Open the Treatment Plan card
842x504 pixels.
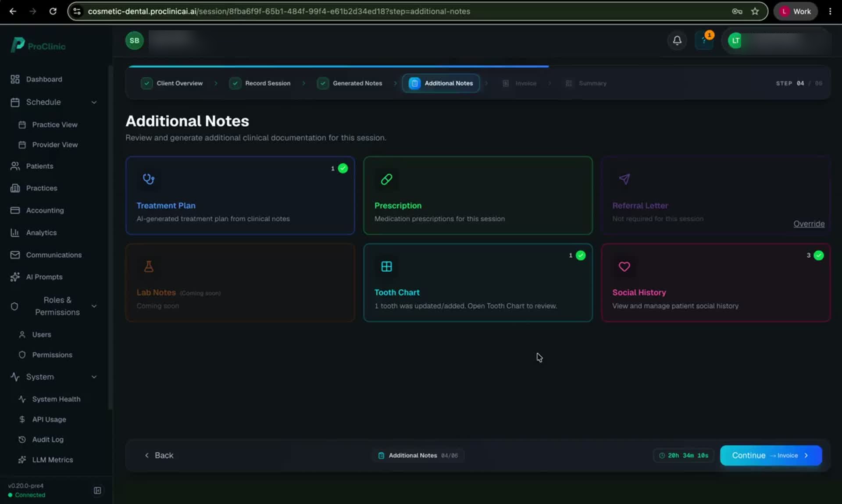click(x=240, y=195)
